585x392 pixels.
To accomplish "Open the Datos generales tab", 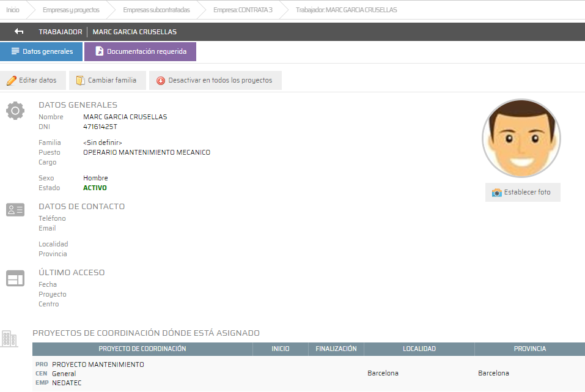I will (x=42, y=51).
